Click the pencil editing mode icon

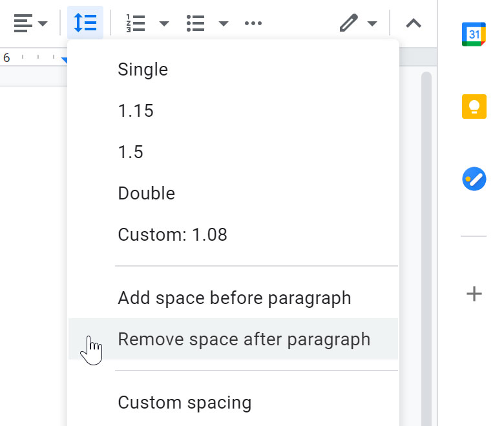click(349, 23)
